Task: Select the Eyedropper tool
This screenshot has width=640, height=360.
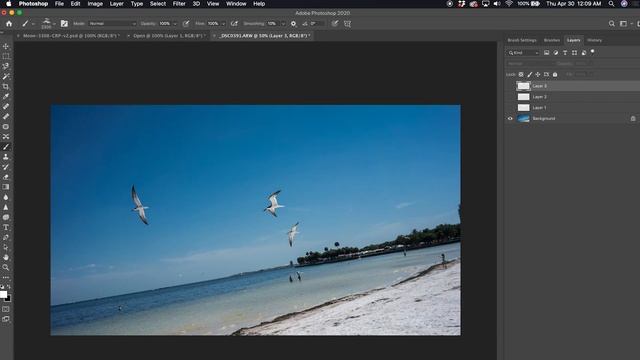Action: [x=6, y=96]
